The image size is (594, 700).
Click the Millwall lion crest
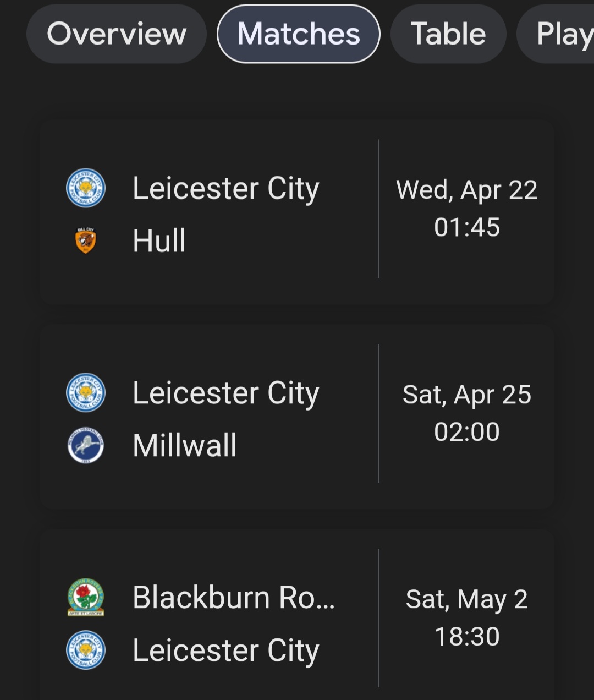pos(85,445)
